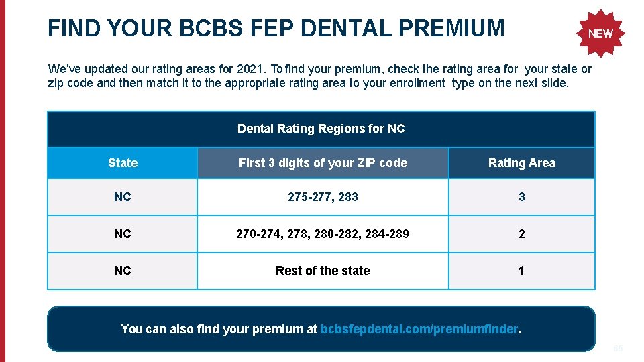Click the 'FIND YOUR BCBS FEP DENTAL PREMIUM' heading
This screenshot has height=362, width=644.
coord(276,28)
